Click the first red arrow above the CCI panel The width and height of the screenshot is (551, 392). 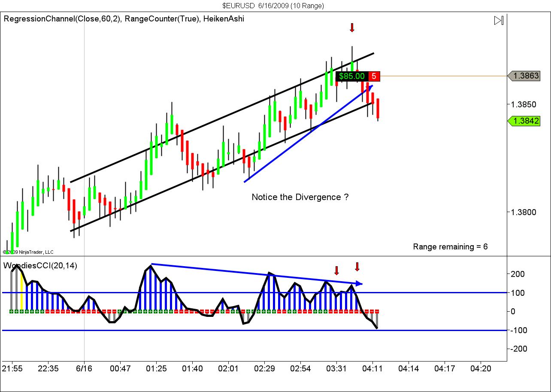click(x=337, y=270)
